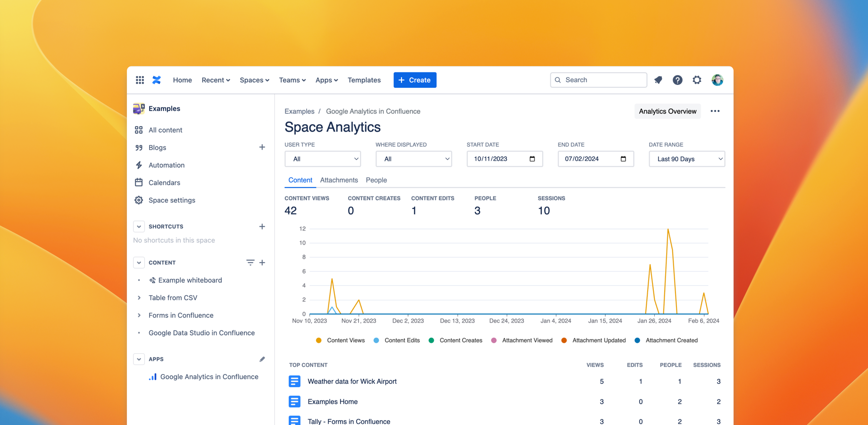The height and width of the screenshot is (425, 868).
Task: Open the Apps menu in top navigation
Action: (326, 80)
